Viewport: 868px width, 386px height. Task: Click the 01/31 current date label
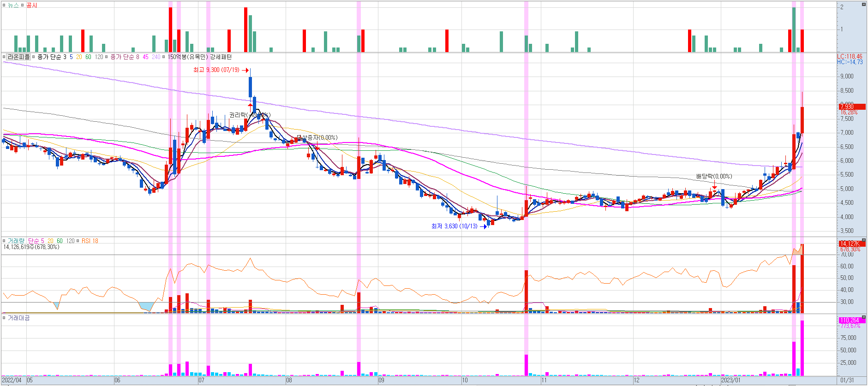pos(847,380)
